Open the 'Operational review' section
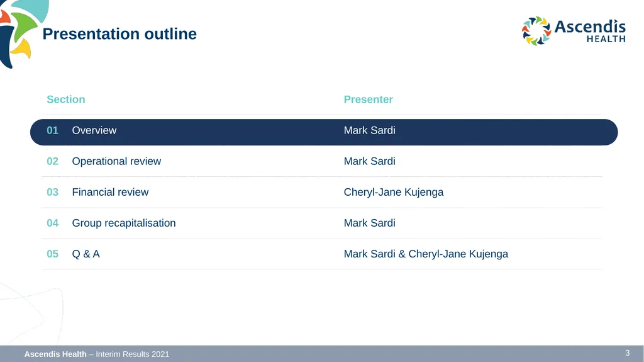644x362 pixels. [116, 161]
